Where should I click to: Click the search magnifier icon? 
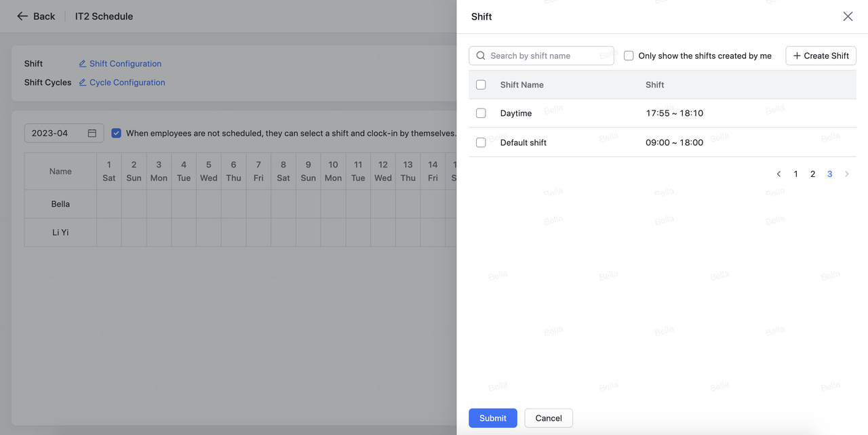(481, 56)
